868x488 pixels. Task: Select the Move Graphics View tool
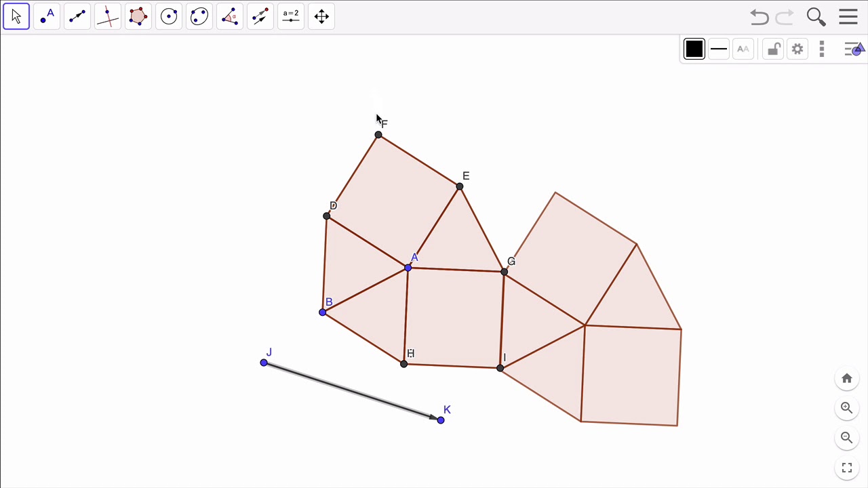321,16
